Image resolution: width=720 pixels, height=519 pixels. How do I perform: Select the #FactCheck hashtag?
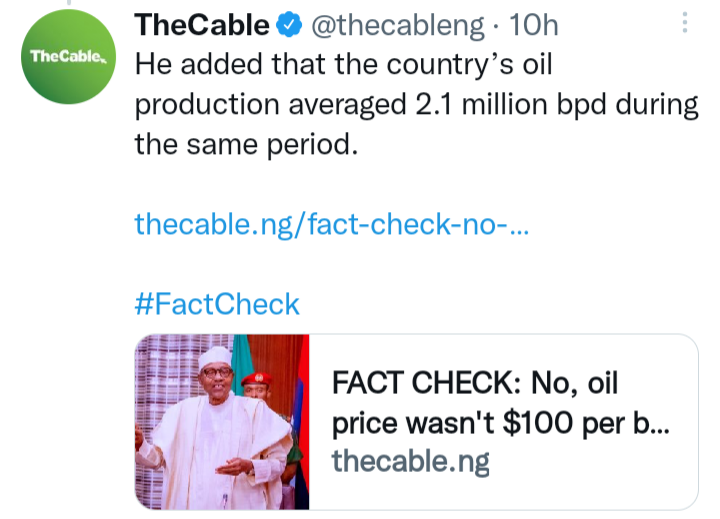[x=217, y=303]
